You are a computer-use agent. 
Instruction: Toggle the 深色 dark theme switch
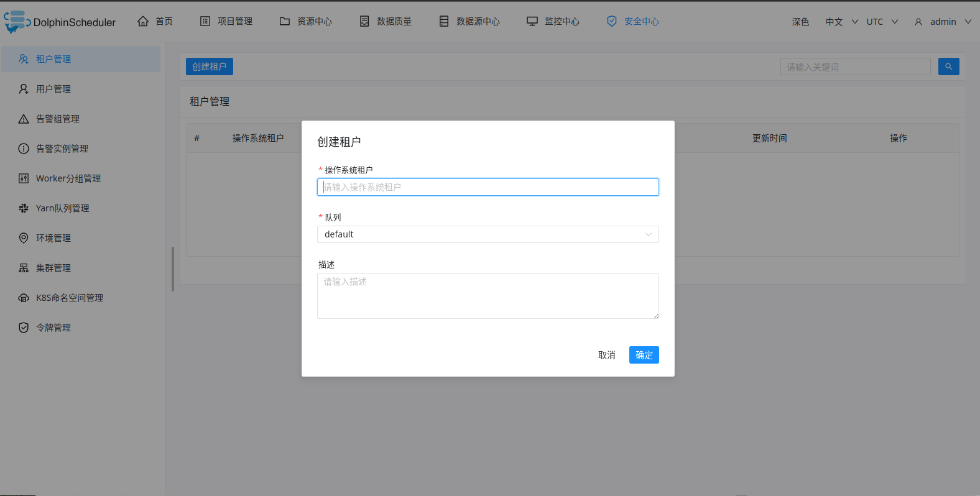800,22
